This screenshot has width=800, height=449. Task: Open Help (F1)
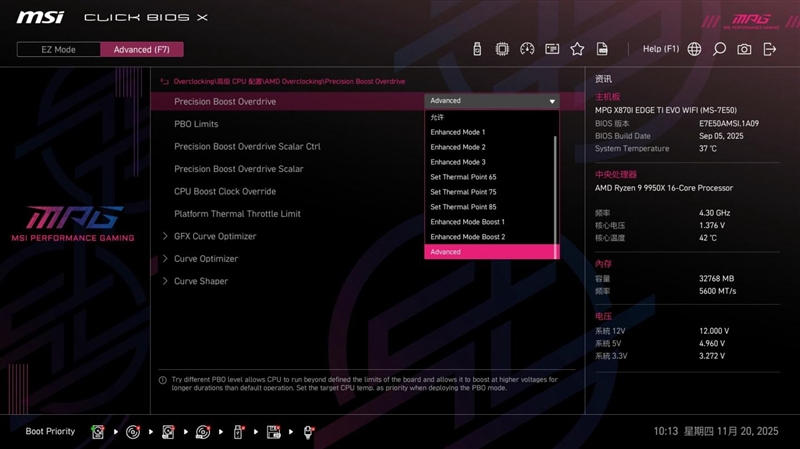tap(661, 49)
